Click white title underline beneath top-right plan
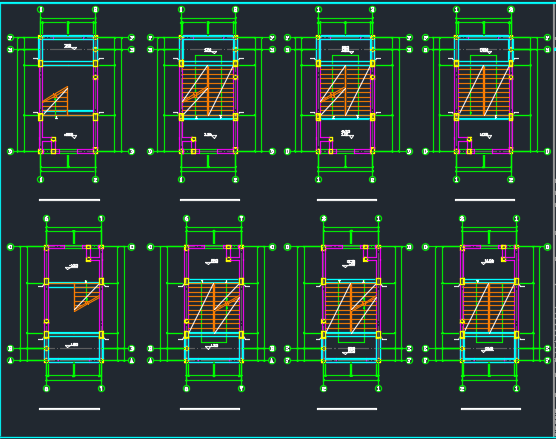This screenshot has height=439, width=556. point(485,200)
